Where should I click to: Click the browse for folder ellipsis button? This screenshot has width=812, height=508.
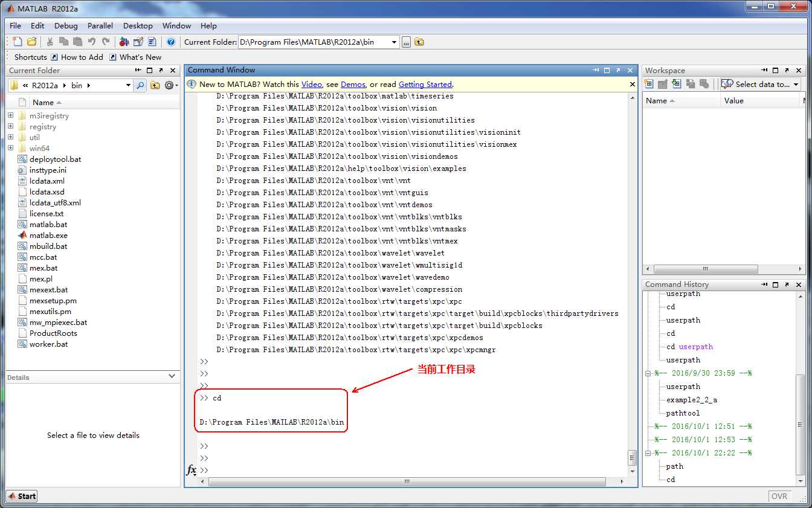[x=407, y=42]
